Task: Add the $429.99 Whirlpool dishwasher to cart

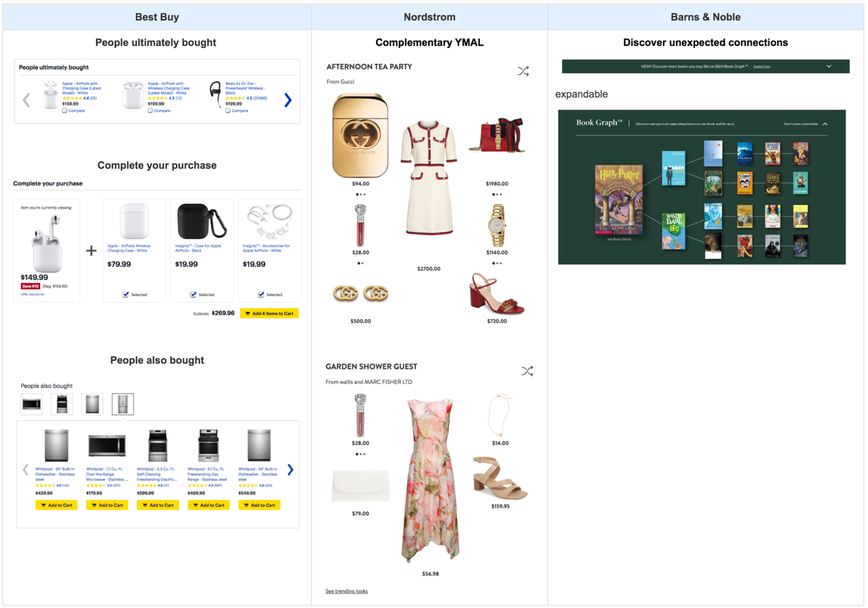Action: pyautogui.click(x=57, y=505)
